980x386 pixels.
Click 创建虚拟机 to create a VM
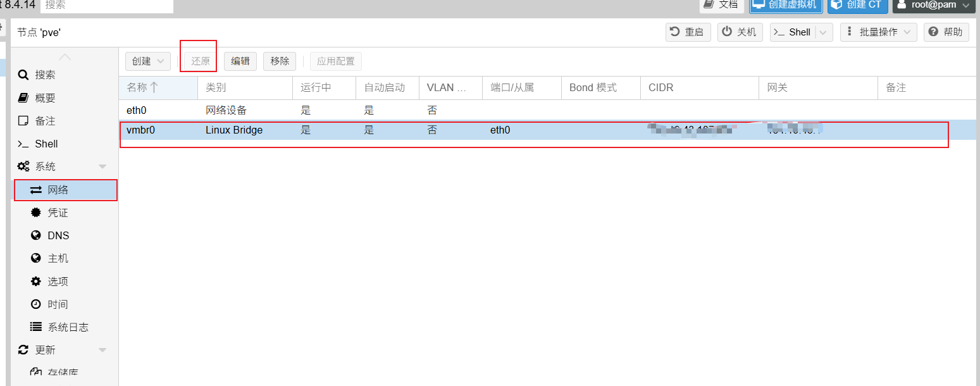786,5
